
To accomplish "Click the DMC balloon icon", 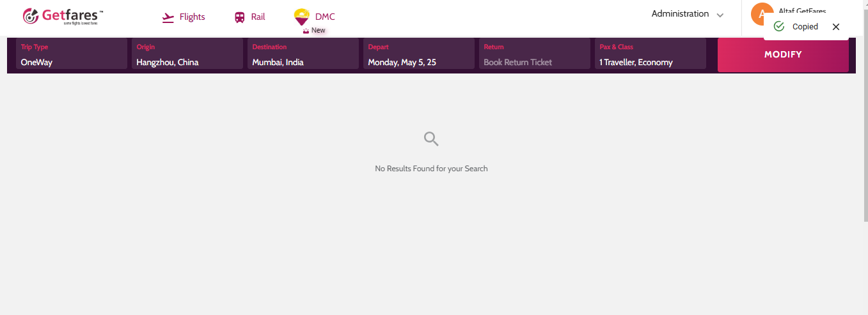I will tap(301, 17).
